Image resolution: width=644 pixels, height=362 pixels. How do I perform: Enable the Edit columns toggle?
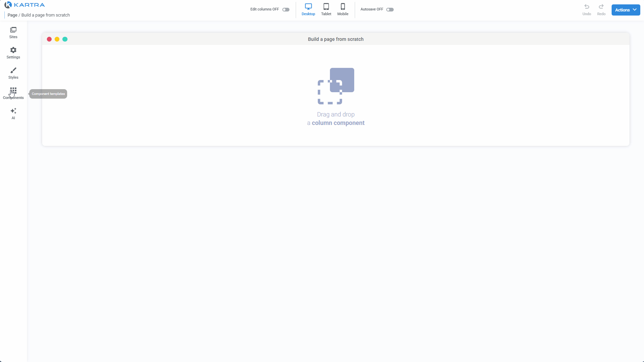coord(286,9)
